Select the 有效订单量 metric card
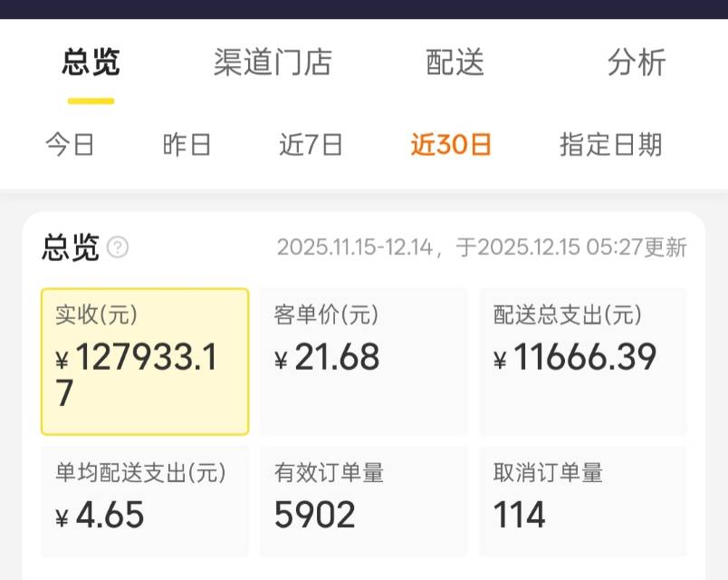The image size is (728, 580). pyautogui.click(x=364, y=500)
